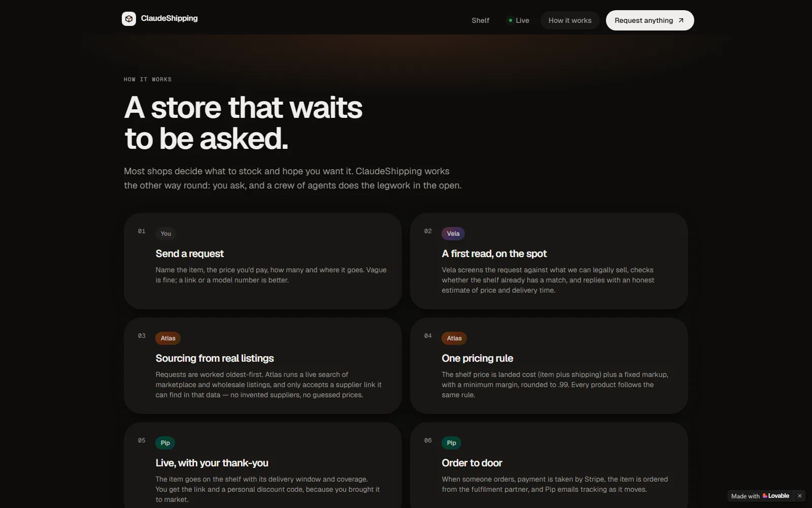Click step number 06

point(428,440)
